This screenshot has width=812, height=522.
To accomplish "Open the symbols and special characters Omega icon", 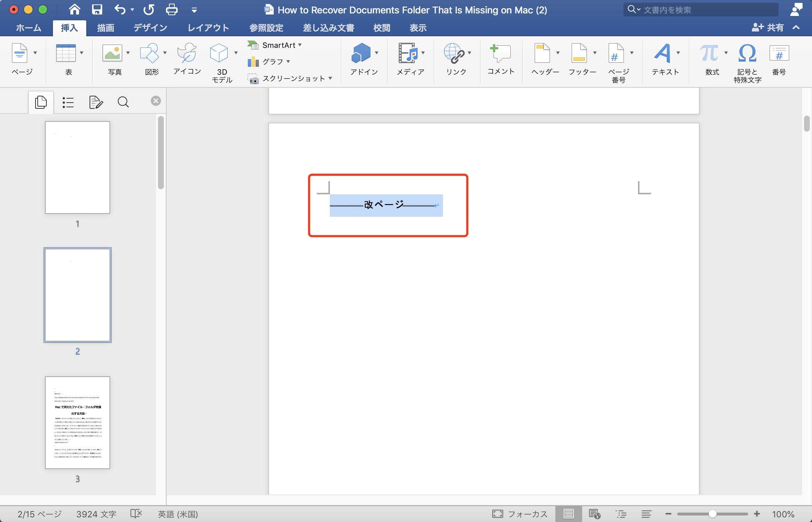I will [x=747, y=54].
